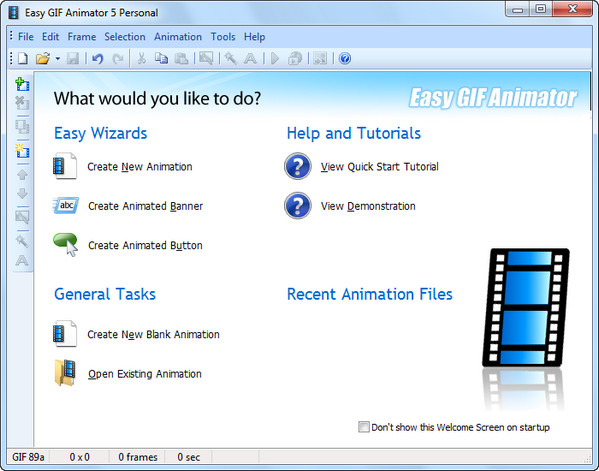Click the folder icon beside Open Existing Animation
This screenshot has height=471, width=599.
click(65, 372)
